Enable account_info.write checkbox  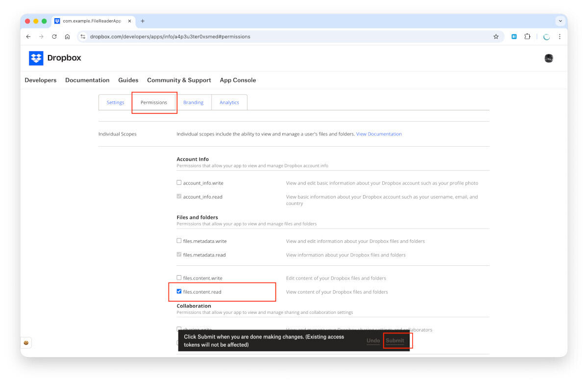click(x=179, y=182)
